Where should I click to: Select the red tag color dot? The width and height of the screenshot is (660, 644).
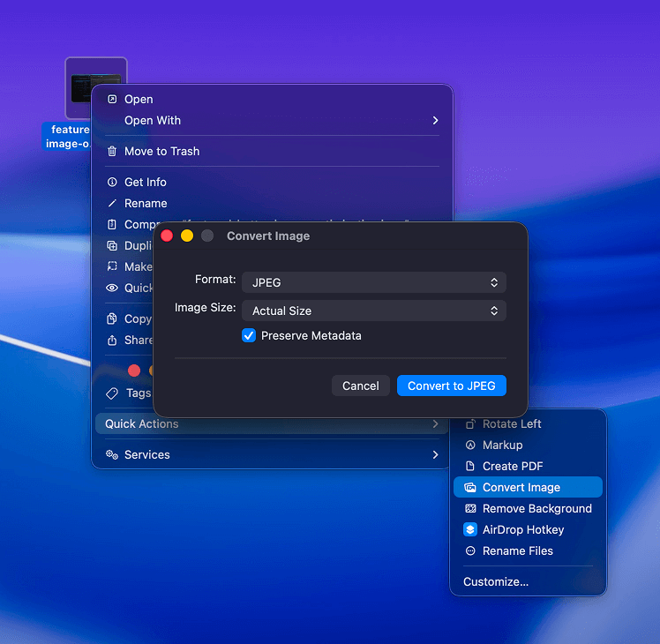pos(134,371)
